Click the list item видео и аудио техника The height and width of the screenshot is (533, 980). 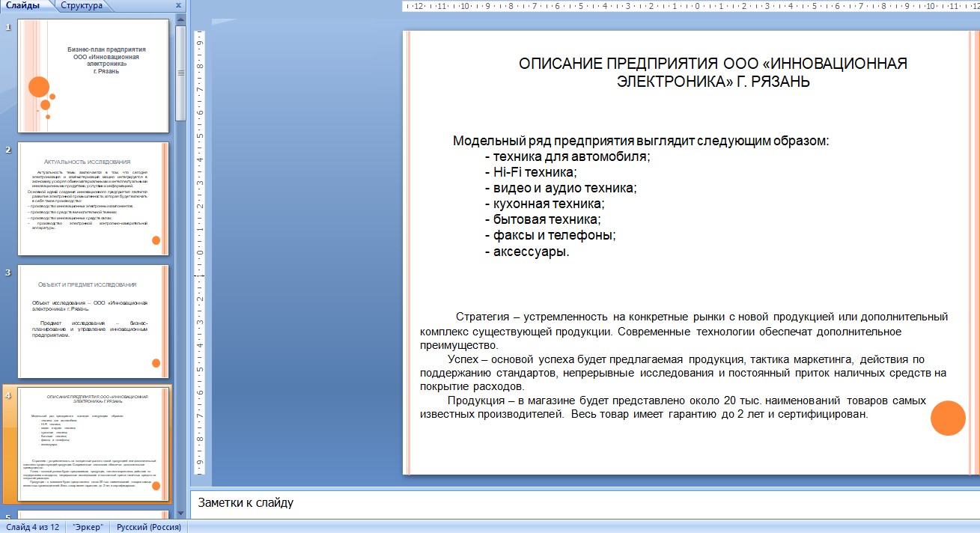pyautogui.click(x=561, y=188)
